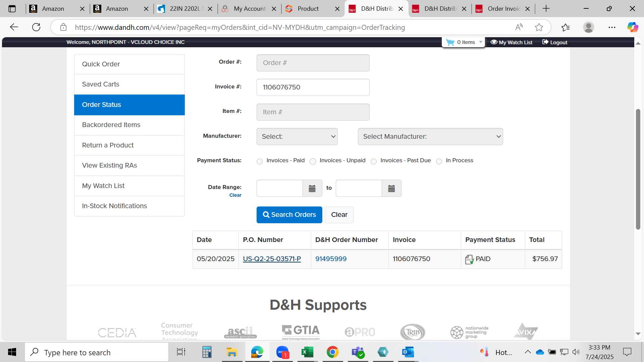Screen dimensions: 644x362
Task: Click the Clear link under Date Range
Action: (235, 195)
